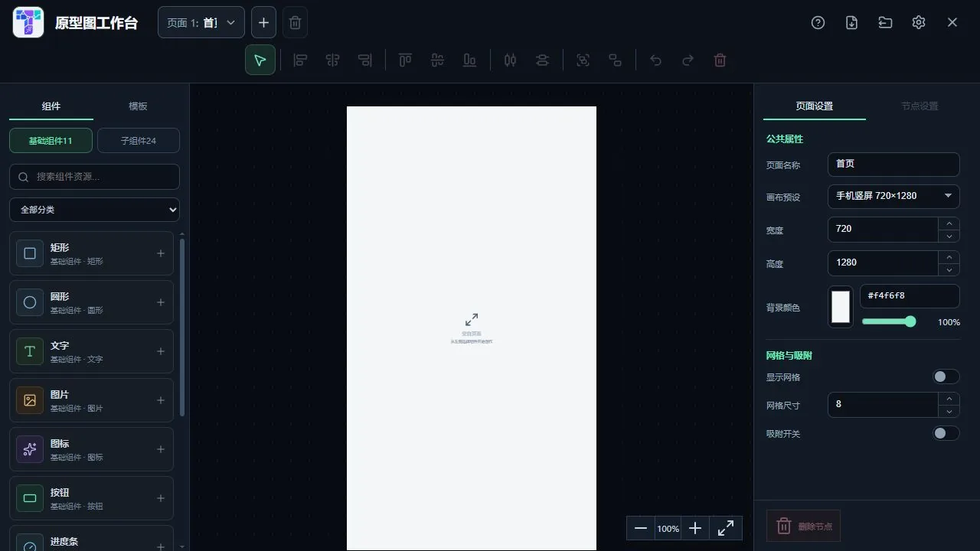Screen dimensions: 980x551
Task: Open the 页面 1 page selector dropdown
Action: coord(201,23)
